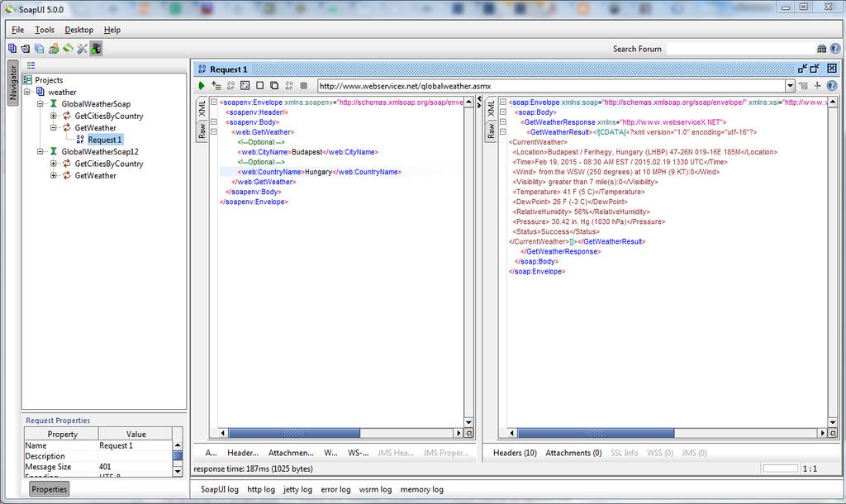Click the full-screen layout icon in request toolbar

[245, 85]
